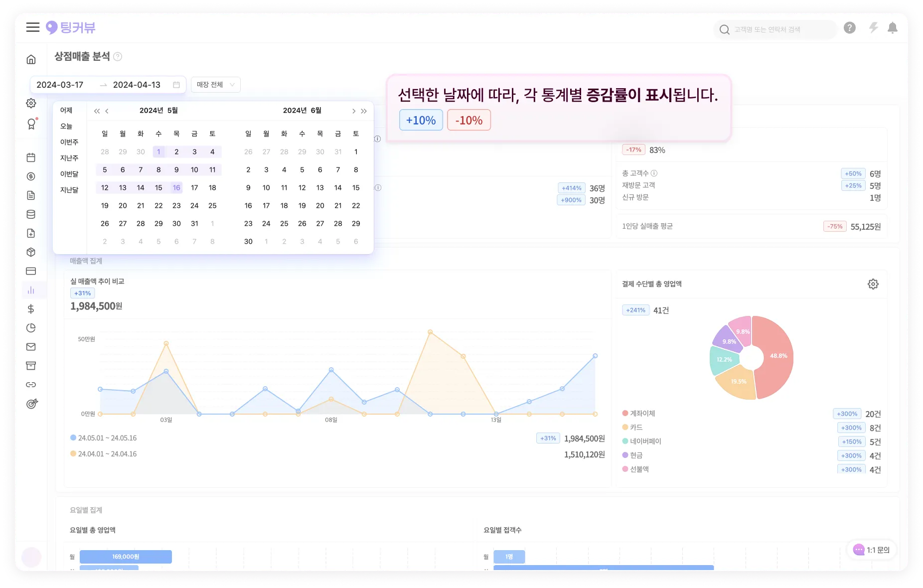Viewport: 923px width, 588px height.
Task: Toggle the 24.04.01 ~ 24.04.16 chart series
Action: point(104,454)
